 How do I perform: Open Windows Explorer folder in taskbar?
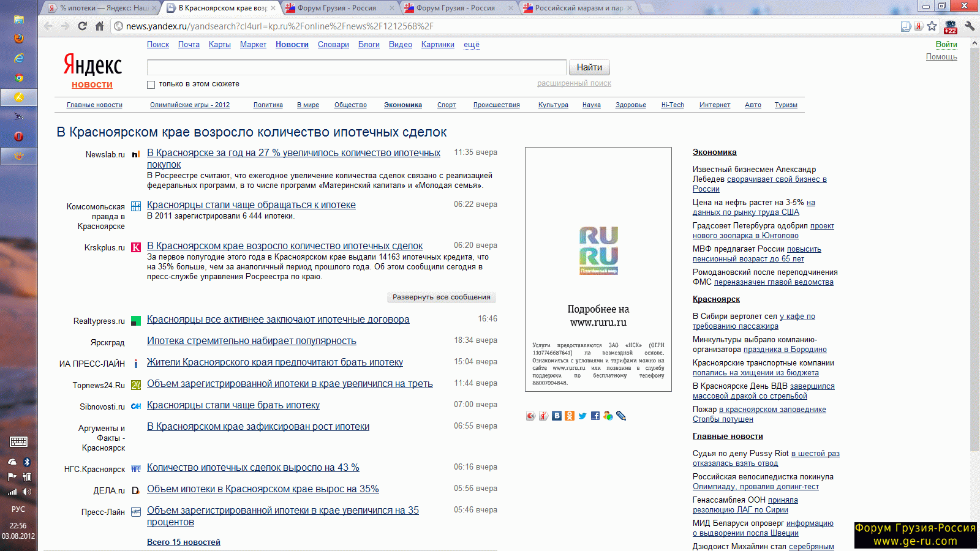click(19, 18)
